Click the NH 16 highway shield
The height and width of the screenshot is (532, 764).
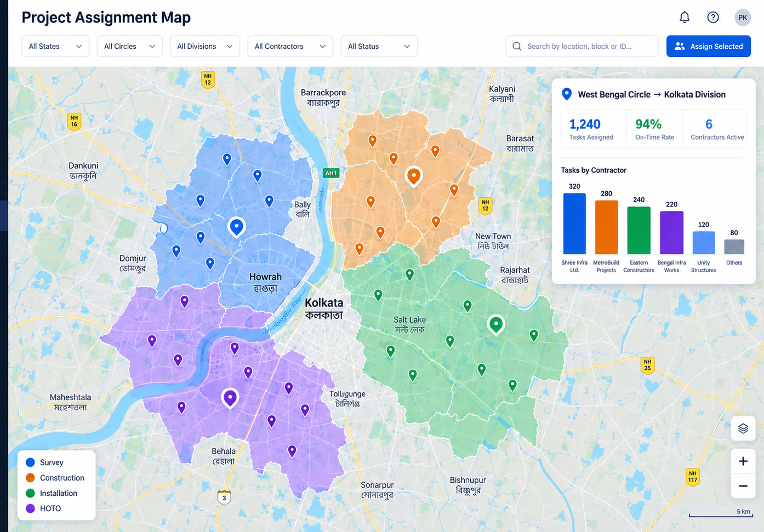74,121
